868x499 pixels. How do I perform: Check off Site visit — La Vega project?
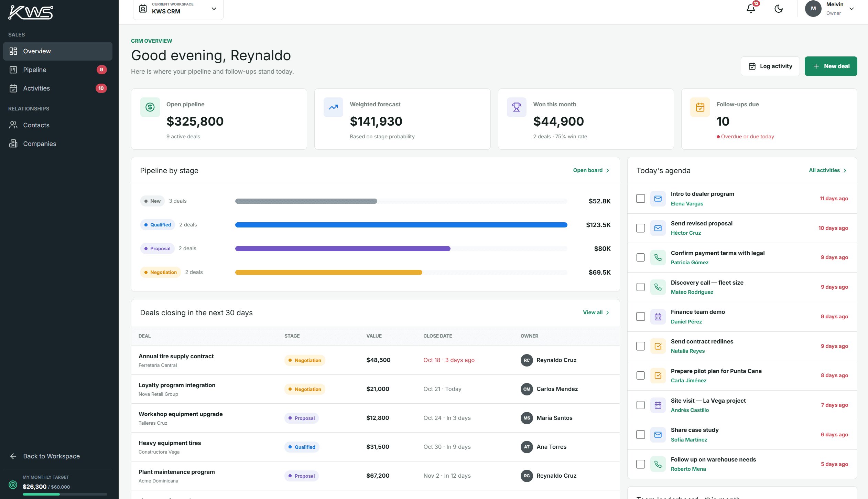tap(640, 405)
